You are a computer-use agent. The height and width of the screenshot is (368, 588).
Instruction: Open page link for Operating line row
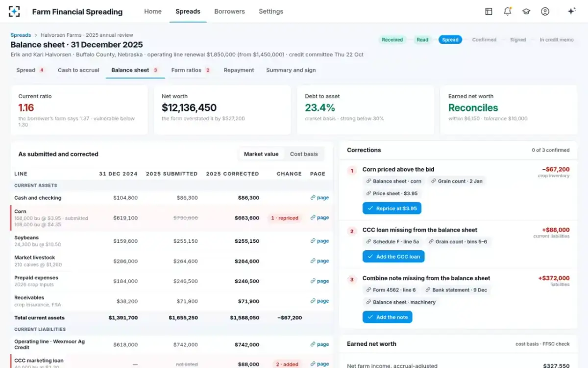tap(319, 344)
